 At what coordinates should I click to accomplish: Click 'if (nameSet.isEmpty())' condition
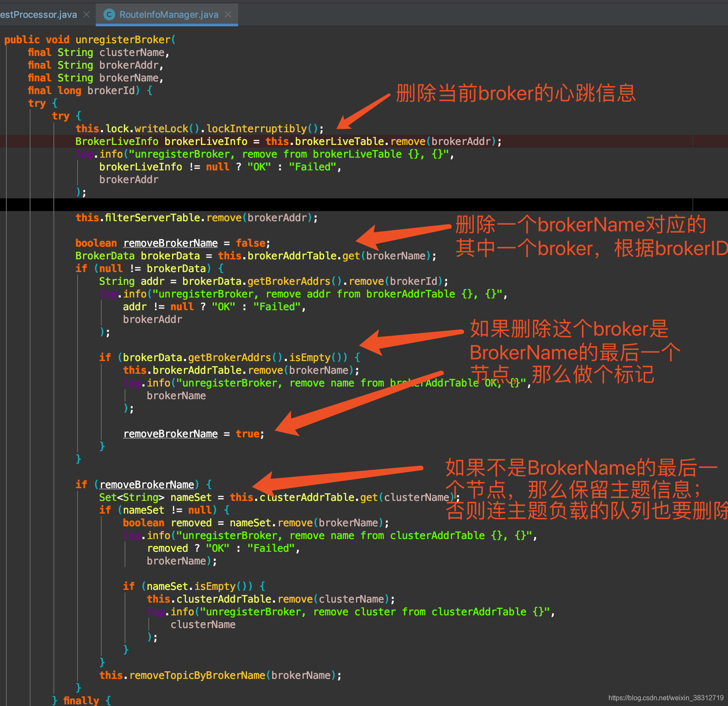coord(194,586)
